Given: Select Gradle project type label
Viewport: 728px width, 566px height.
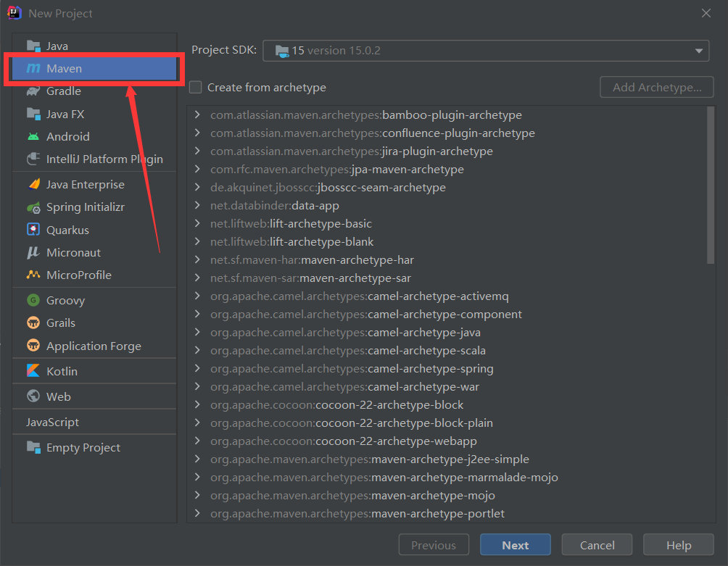Looking at the screenshot, I should (64, 91).
